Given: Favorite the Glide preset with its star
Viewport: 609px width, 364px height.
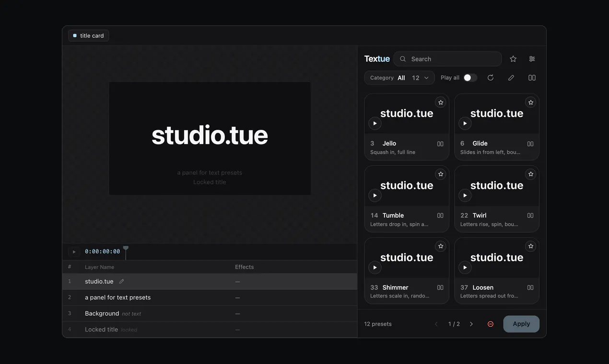Looking at the screenshot, I should [530, 102].
